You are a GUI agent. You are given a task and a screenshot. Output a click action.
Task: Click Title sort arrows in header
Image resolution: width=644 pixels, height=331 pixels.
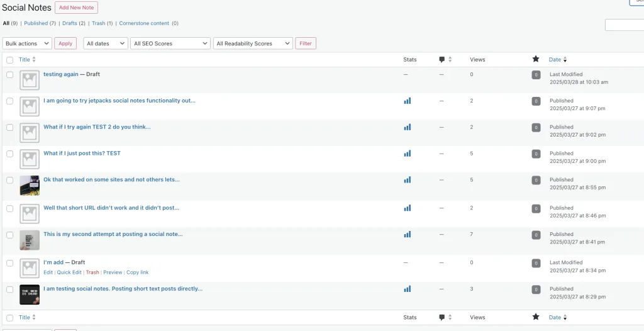[34, 60]
